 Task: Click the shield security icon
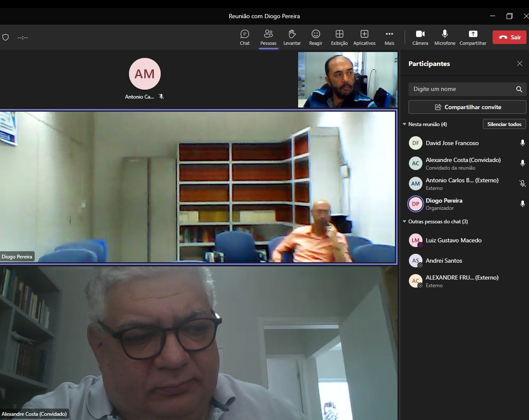coord(5,37)
